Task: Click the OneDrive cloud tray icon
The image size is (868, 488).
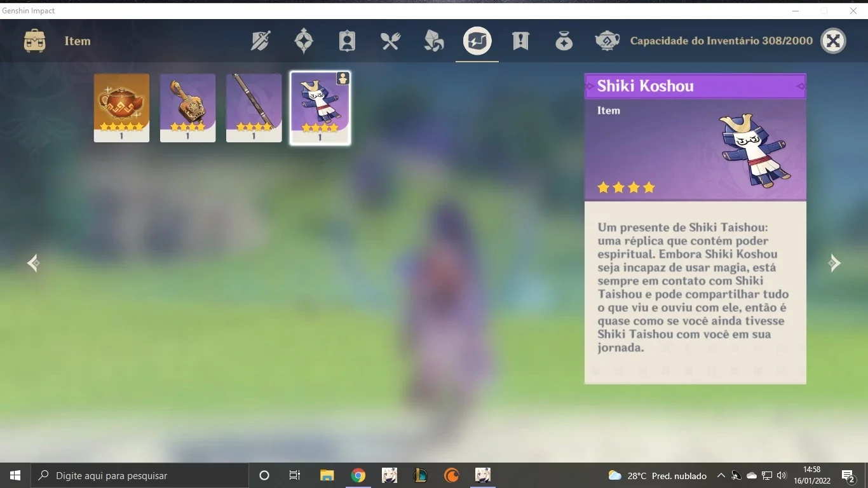Action: click(752, 475)
